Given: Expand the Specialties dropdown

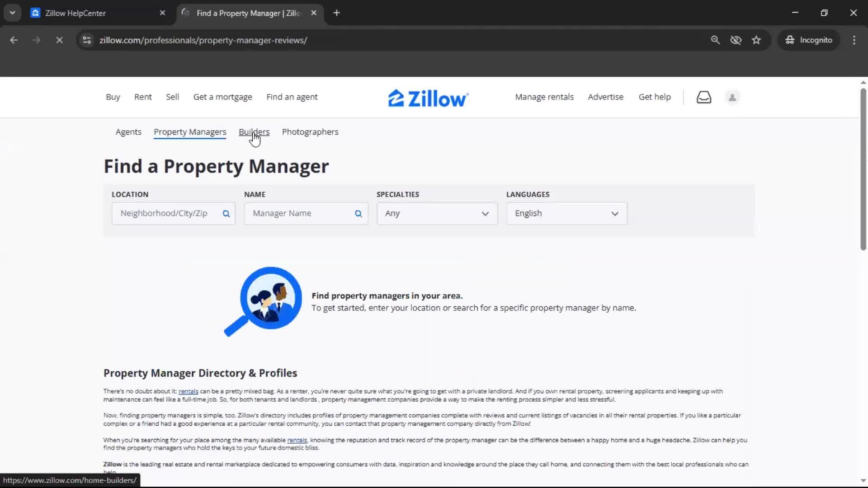Looking at the screenshot, I should click(x=437, y=214).
